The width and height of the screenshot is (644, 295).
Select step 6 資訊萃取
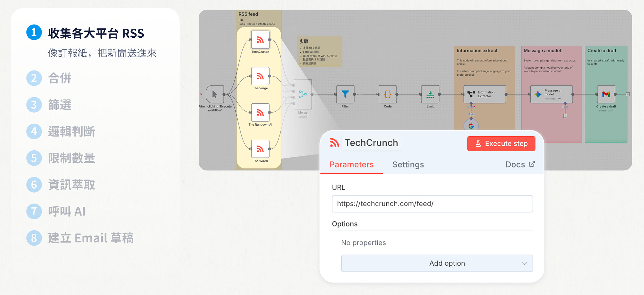tap(61, 185)
